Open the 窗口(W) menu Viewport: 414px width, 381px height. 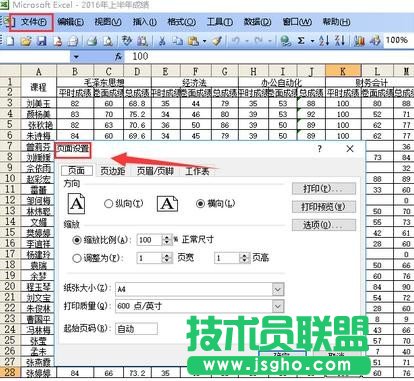coord(297,22)
